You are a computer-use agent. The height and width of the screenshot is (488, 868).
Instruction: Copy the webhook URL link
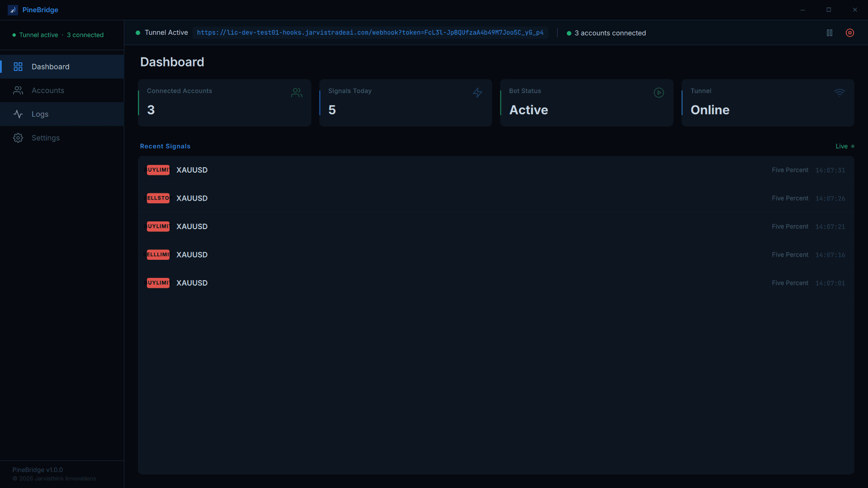(370, 33)
